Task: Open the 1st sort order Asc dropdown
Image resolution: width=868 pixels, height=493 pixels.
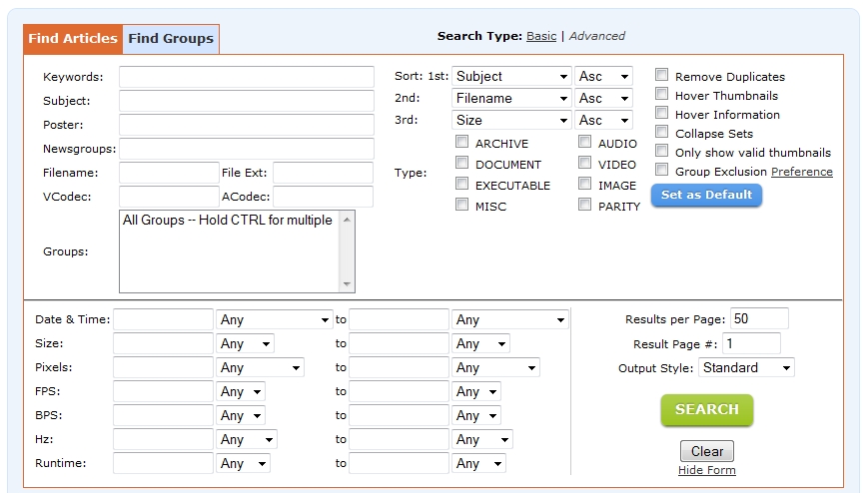Action: [604, 77]
